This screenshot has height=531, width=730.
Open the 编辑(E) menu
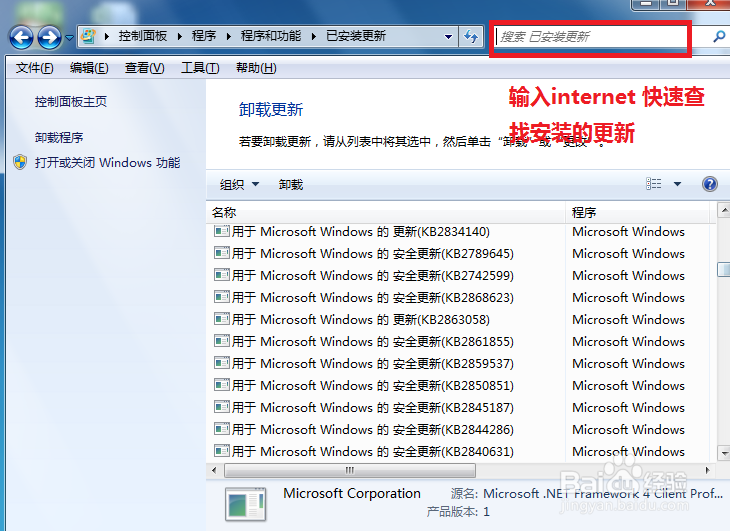89,68
